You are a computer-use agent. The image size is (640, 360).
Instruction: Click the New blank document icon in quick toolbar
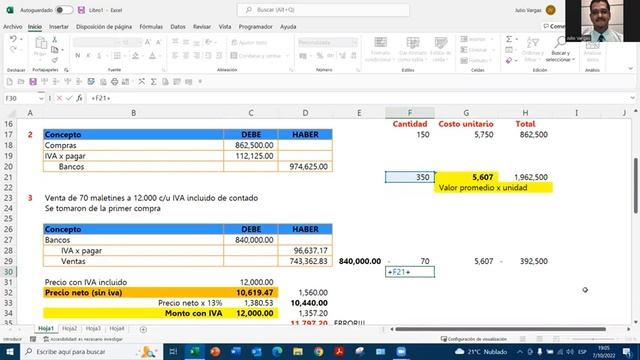click(x=9, y=82)
